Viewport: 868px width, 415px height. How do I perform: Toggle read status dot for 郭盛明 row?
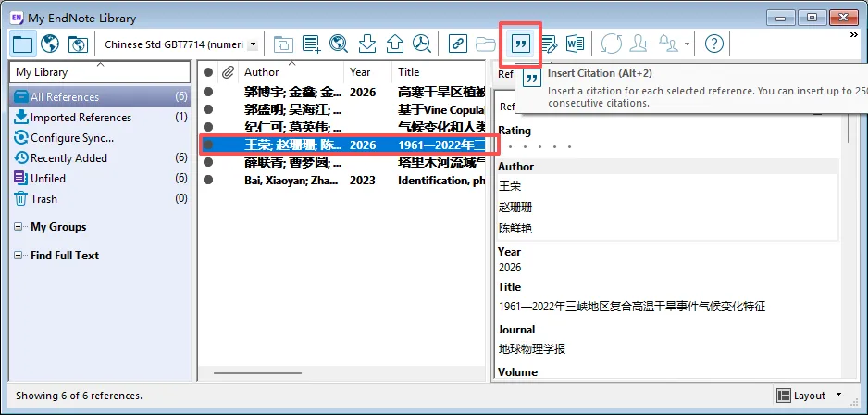point(208,109)
